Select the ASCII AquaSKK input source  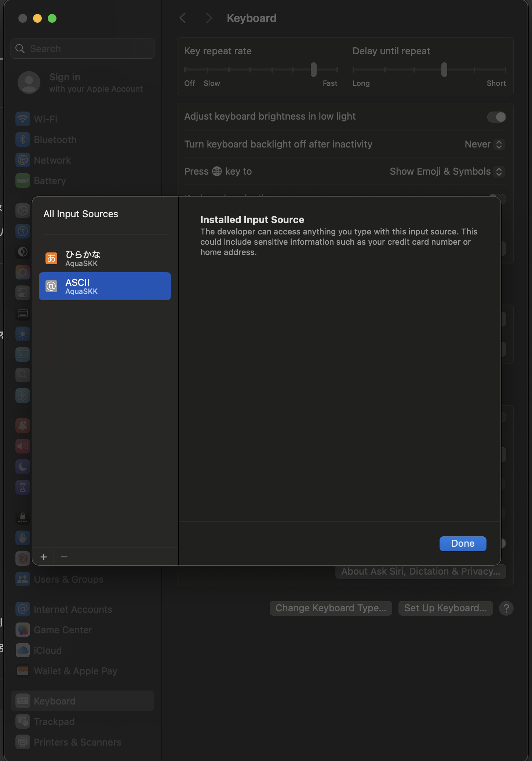click(x=105, y=286)
